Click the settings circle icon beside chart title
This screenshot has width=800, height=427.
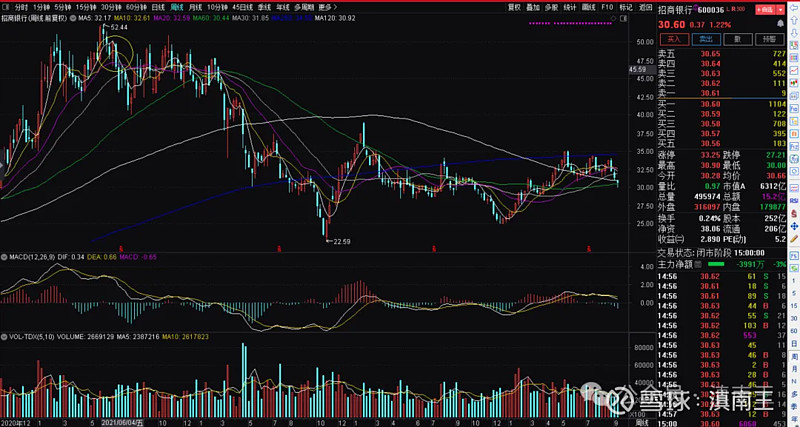(73, 18)
